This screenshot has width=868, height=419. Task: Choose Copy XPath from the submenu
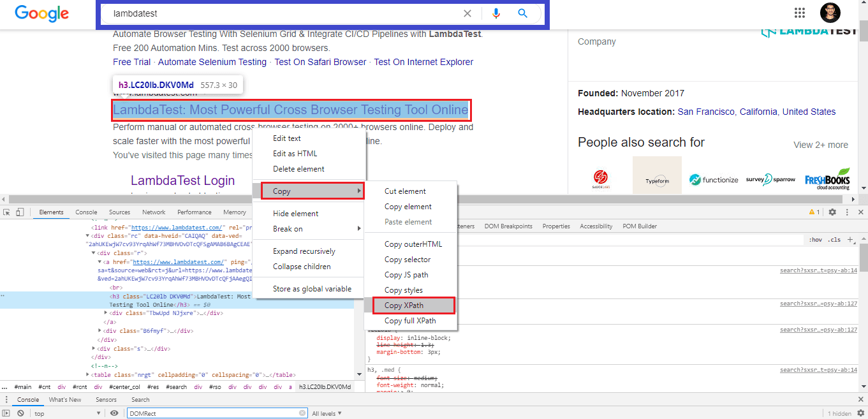pyautogui.click(x=409, y=305)
